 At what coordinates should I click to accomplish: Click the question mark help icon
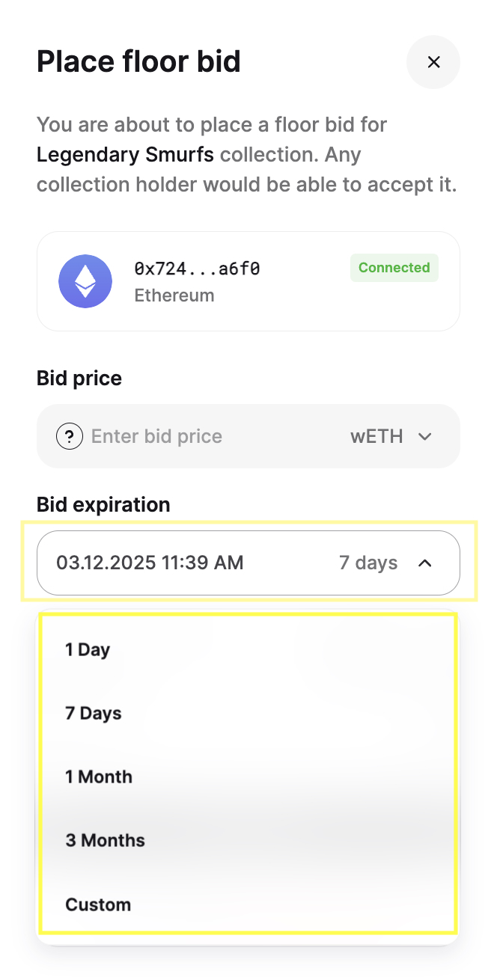(x=70, y=436)
